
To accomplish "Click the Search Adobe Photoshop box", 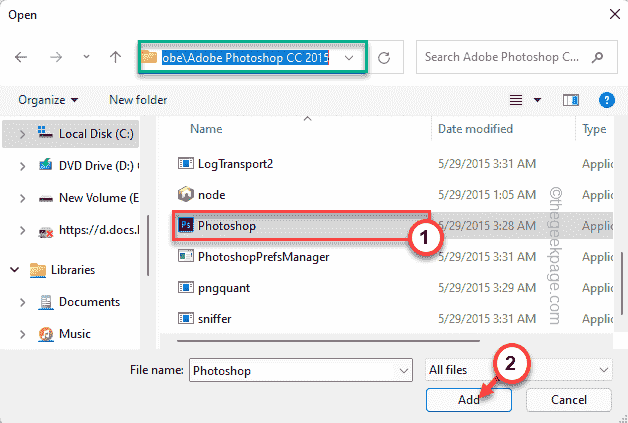I will (x=517, y=57).
